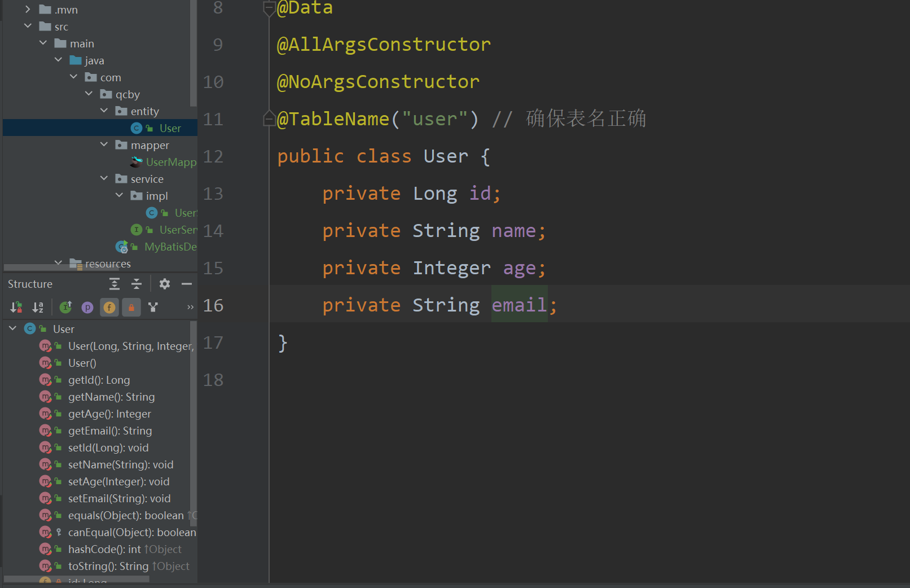Click the Structure panel title

[30, 284]
